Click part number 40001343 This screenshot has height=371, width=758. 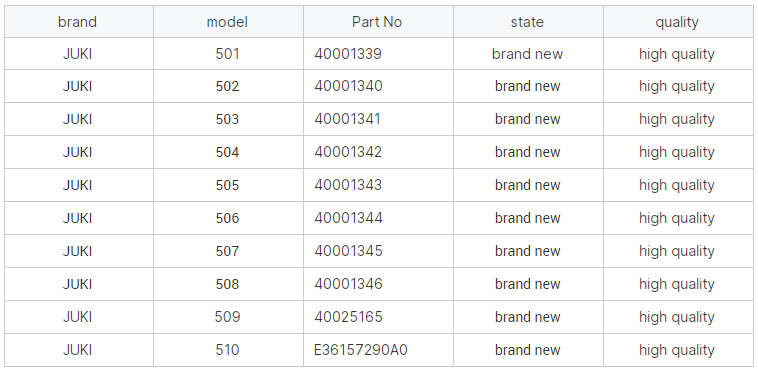pyautogui.click(x=348, y=185)
